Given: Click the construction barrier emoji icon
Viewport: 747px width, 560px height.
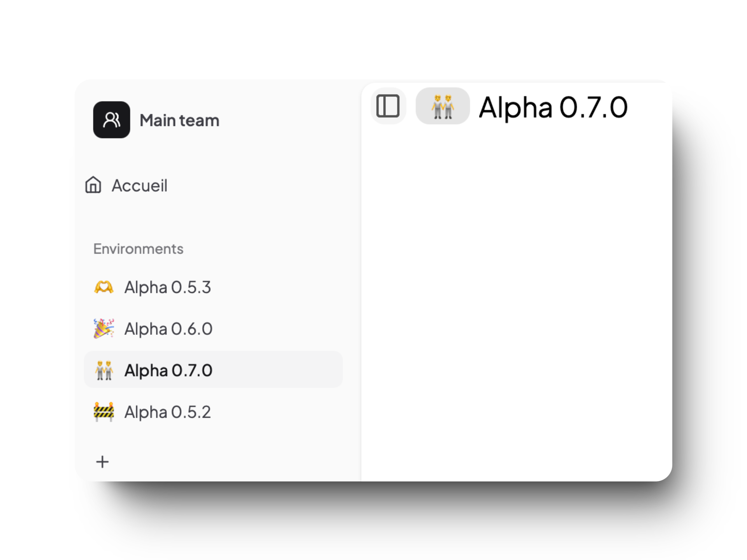Looking at the screenshot, I should click(x=104, y=412).
